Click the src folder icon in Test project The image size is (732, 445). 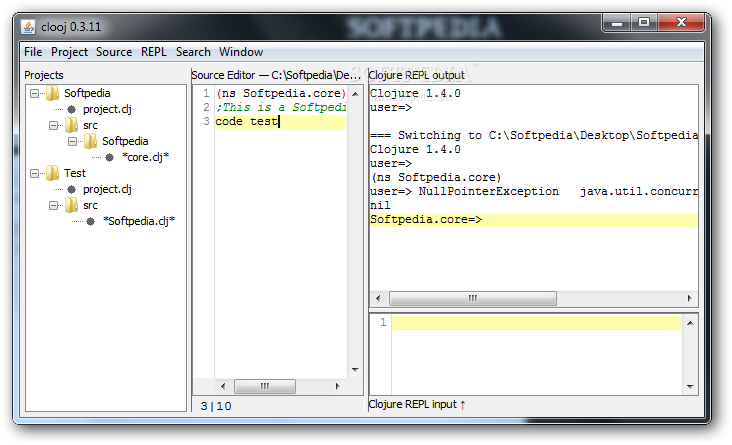coord(71,205)
